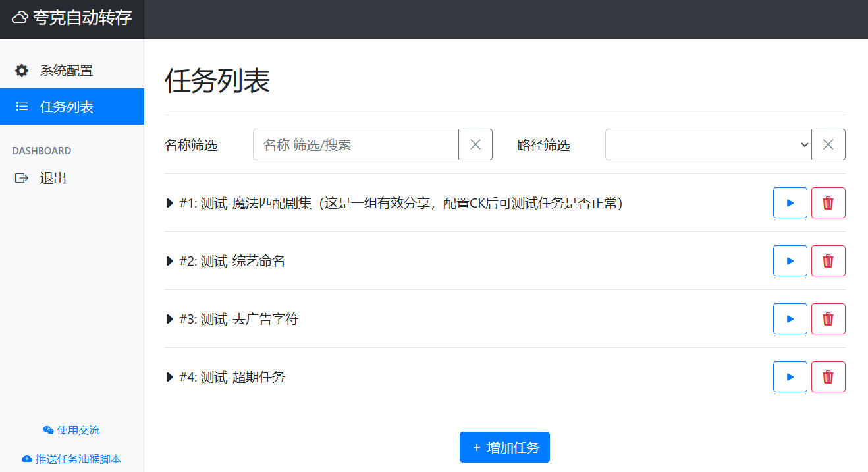The width and height of the screenshot is (868, 472).
Task: Delete task #4 测试-超期任务
Action: coord(828,377)
